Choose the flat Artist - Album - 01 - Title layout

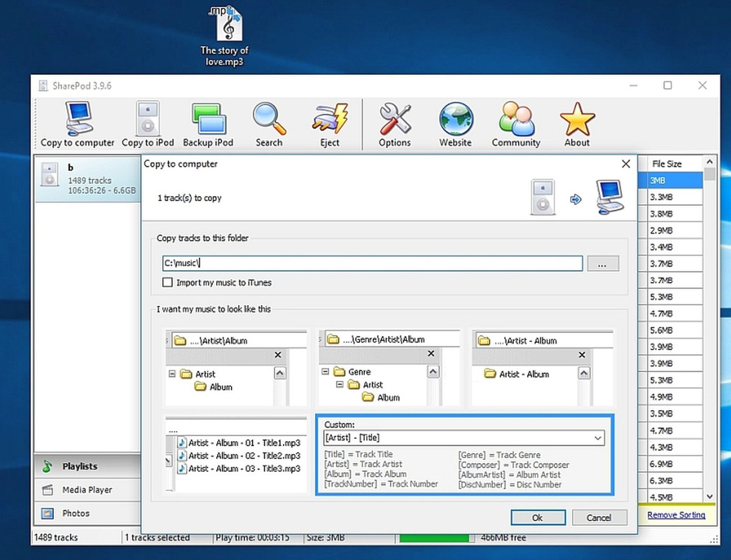click(x=237, y=454)
